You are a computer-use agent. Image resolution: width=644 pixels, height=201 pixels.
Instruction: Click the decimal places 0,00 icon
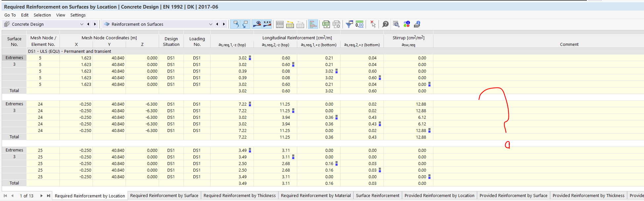tap(359, 24)
